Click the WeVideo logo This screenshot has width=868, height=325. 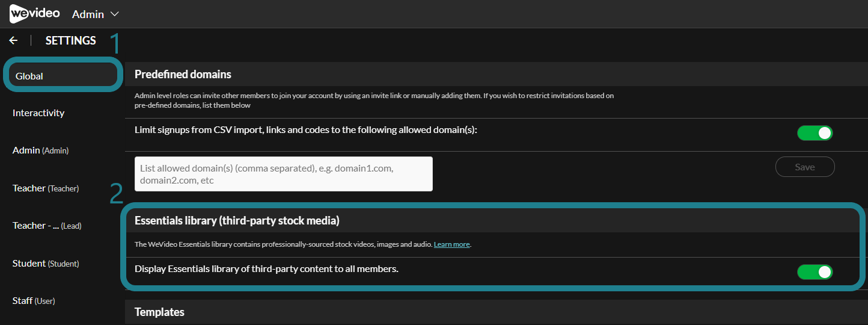click(34, 13)
